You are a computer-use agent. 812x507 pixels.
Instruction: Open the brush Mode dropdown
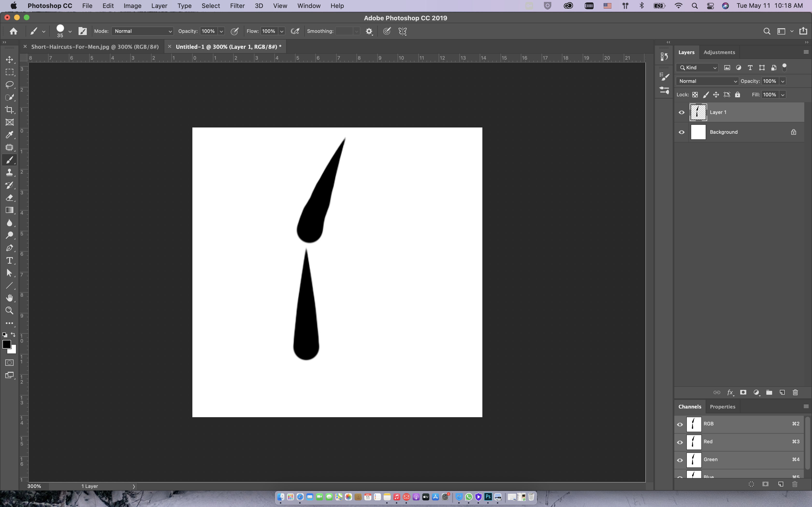142,31
